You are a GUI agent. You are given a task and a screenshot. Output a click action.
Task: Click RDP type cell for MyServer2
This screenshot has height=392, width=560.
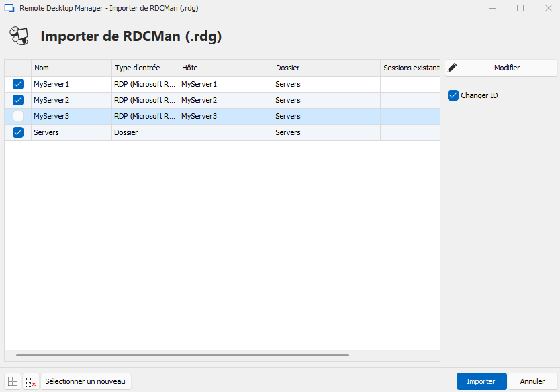(145, 100)
